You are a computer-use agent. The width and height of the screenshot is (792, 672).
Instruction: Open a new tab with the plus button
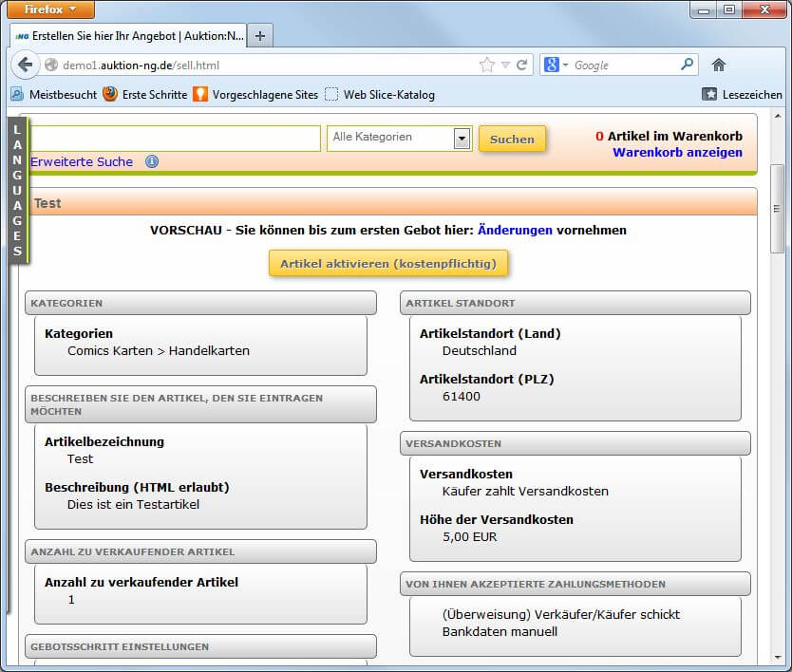coord(260,36)
